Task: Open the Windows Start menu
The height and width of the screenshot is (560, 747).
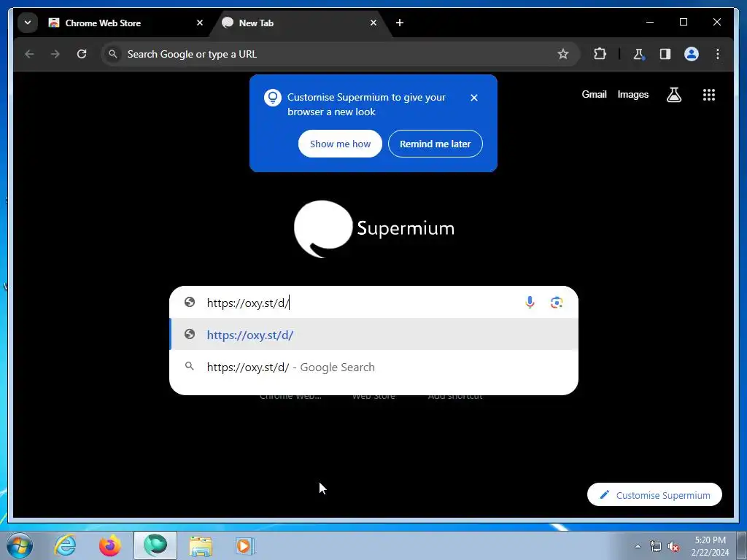Action: tap(18, 545)
